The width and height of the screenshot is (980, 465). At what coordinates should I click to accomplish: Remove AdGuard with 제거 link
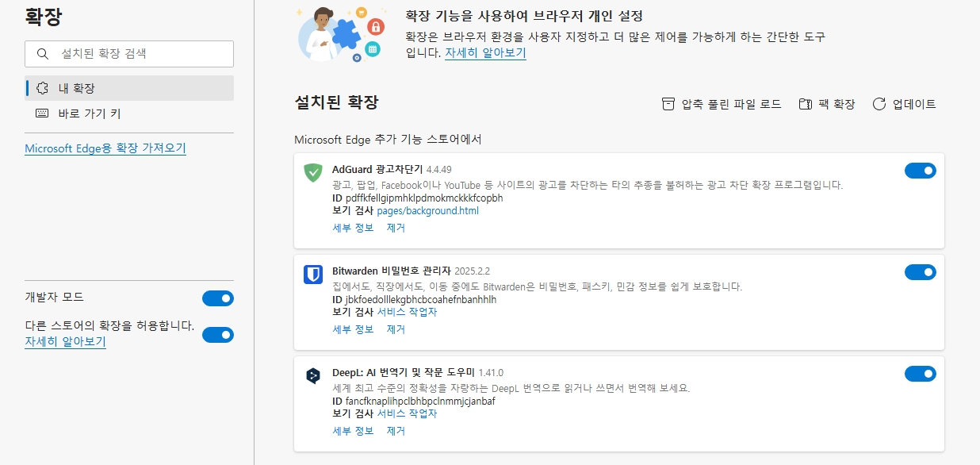pos(396,228)
